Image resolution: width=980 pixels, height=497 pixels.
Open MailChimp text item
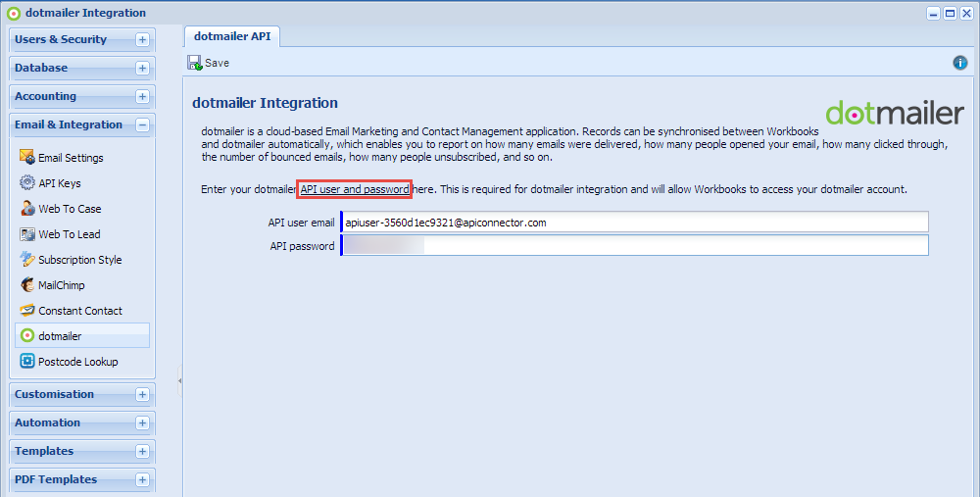(x=61, y=285)
